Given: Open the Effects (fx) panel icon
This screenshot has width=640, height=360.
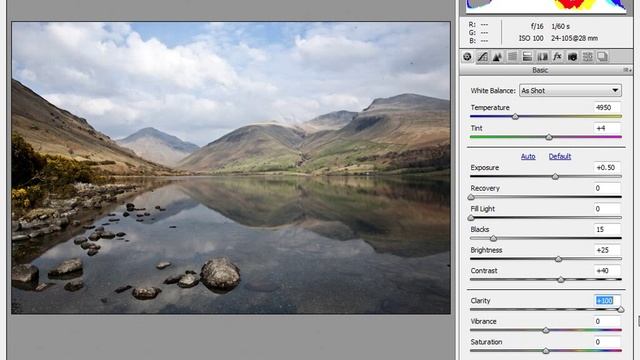Looking at the screenshot, I should coord(558,57).
